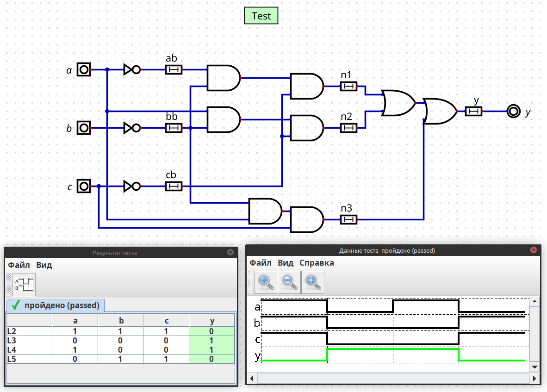Viewport: 547px width, 392px height.
Task: Select the n2 probe component
Action: pyautogui.click(x=348, y=128)
